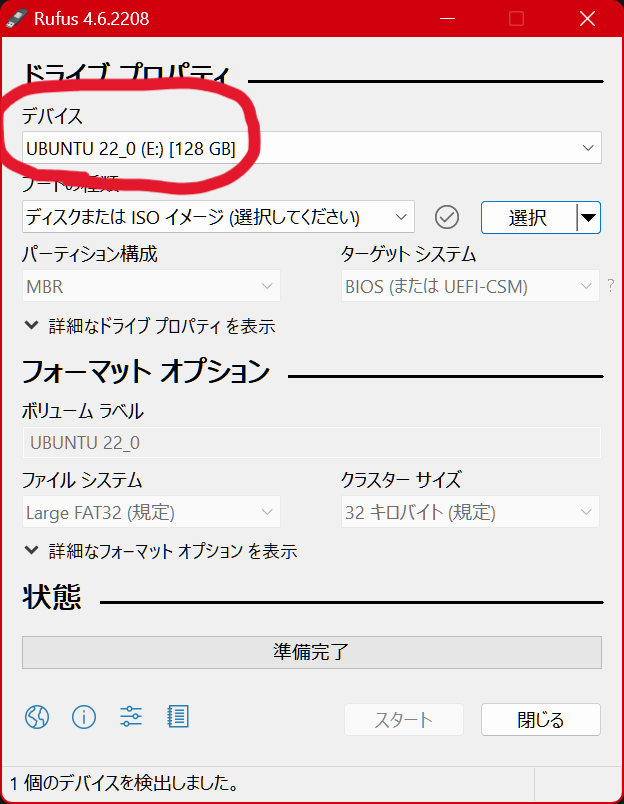Close the Rufus window

coord(587,18)
